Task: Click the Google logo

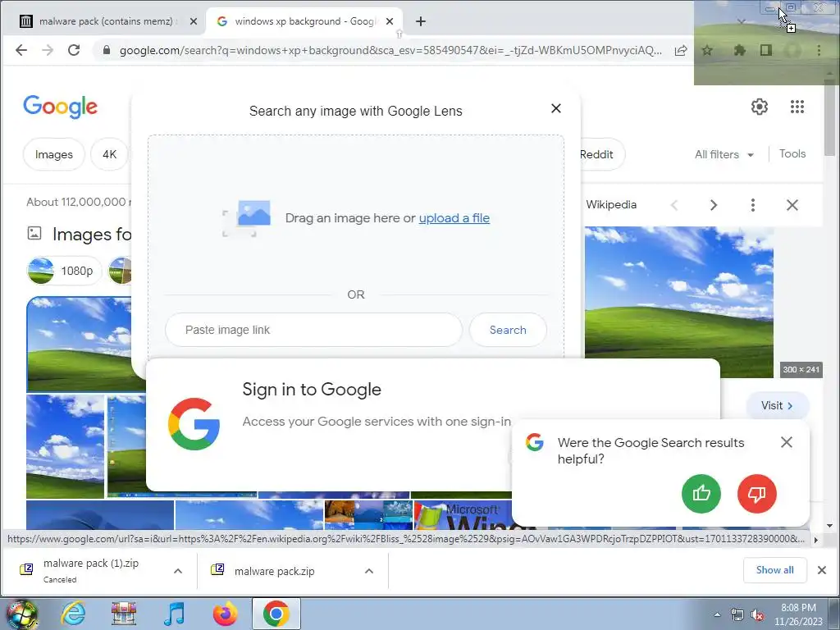Action: pyautogui.click(x=60, y=107)
